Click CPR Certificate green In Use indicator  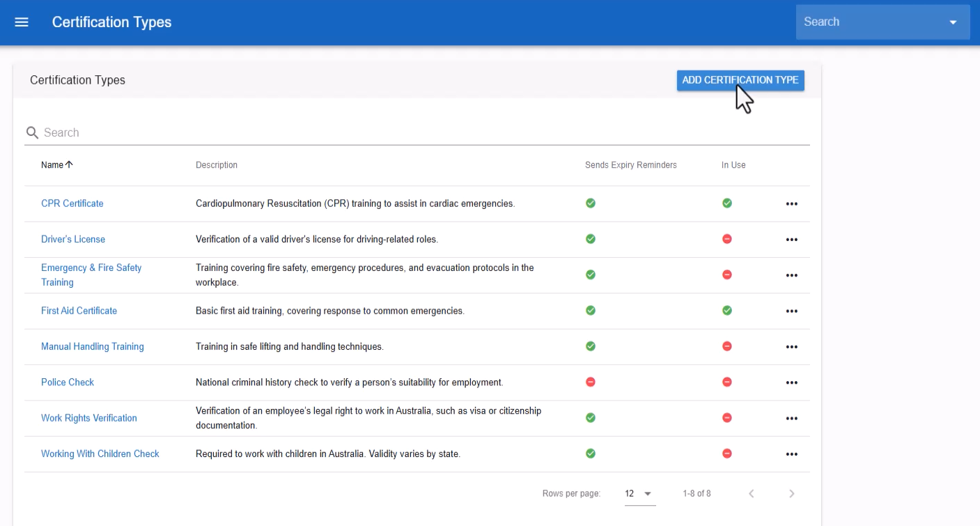click(x=727, y=203)
